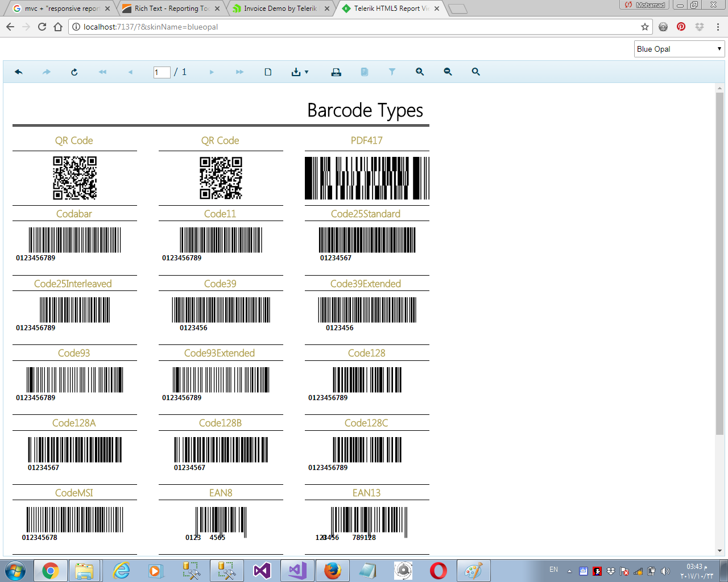
Task: Click the Code39Extended heading label
Action: tap(366, 284)
